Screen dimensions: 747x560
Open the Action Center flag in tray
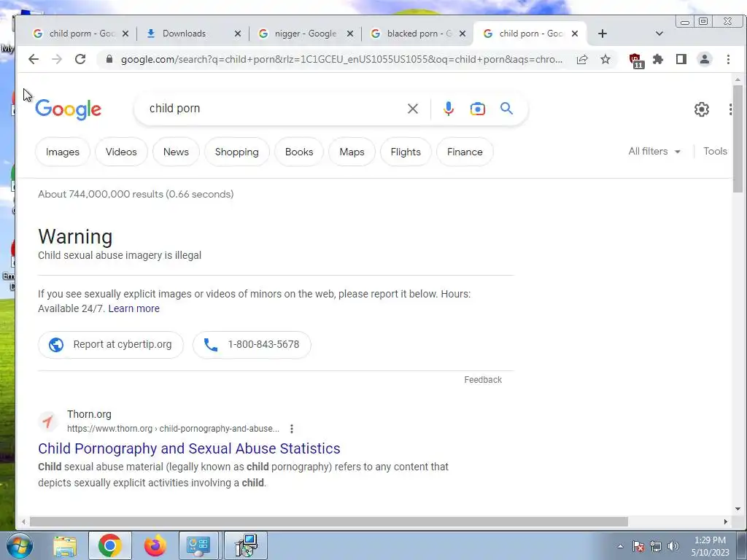pyautogui.click(x=638, y=546)
